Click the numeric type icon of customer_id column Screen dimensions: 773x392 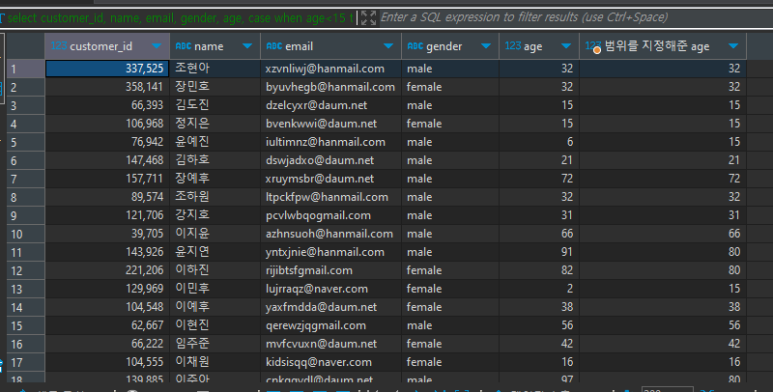coord(59,46)
